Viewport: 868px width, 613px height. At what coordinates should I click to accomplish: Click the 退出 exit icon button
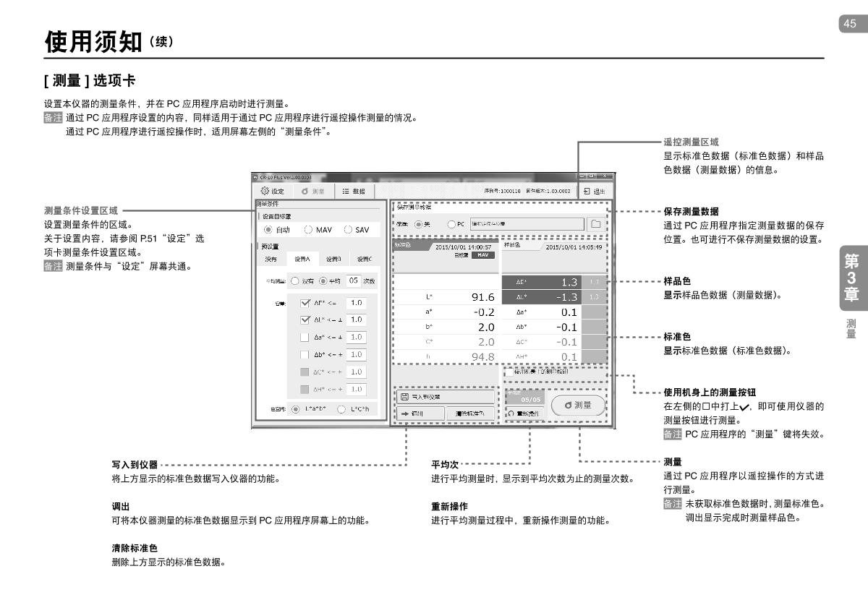(594, 191)
